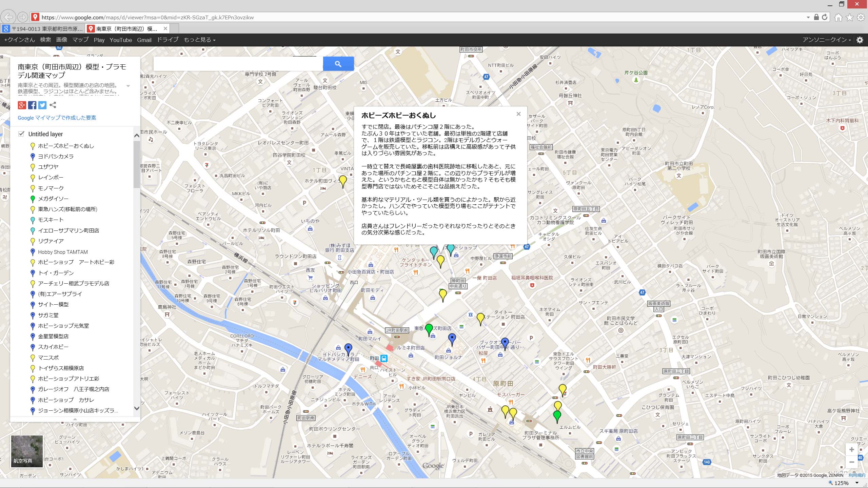The height and width of the screenshot is (488, 868).
Task: Open 利用規約 terms link
Action: [857, 475]
